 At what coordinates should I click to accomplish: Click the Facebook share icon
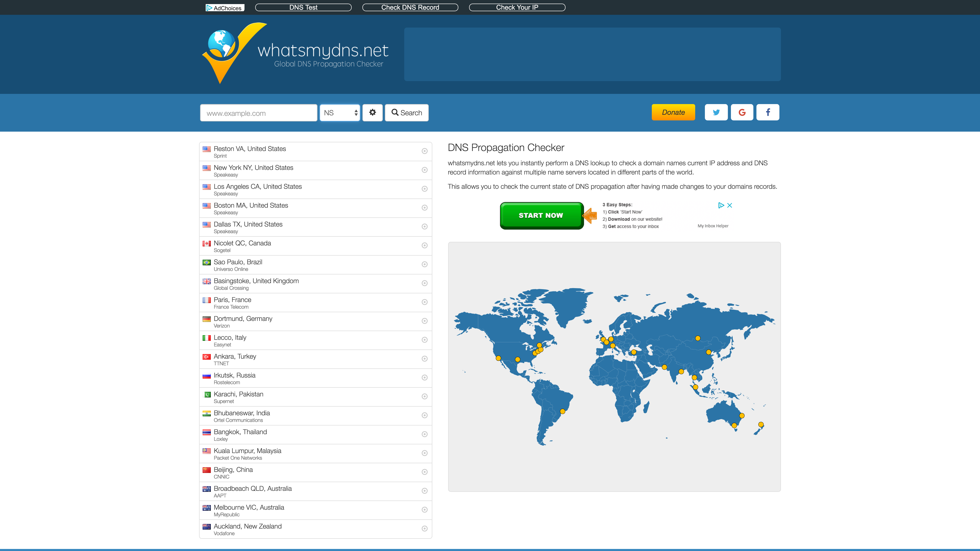pyautogui.click(x=767, y=113)
